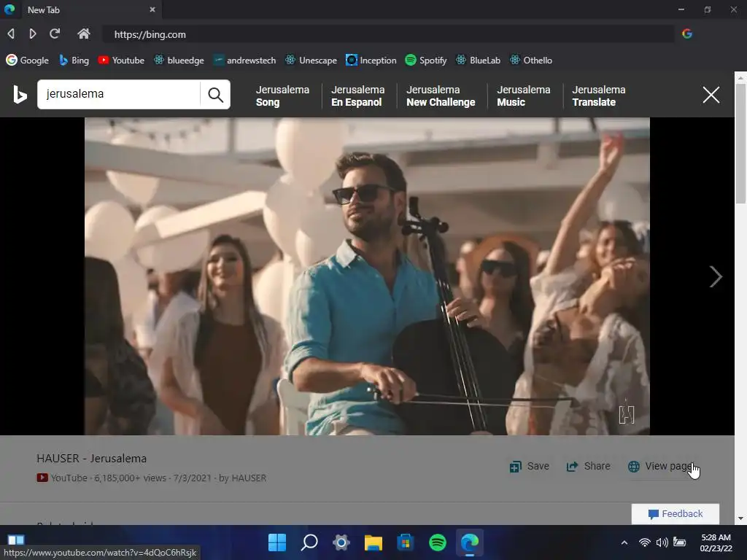The width and height of the screenshot is (747, 560).
Task: Open the Widgets taskbar icon
Action: coord(16,540)
